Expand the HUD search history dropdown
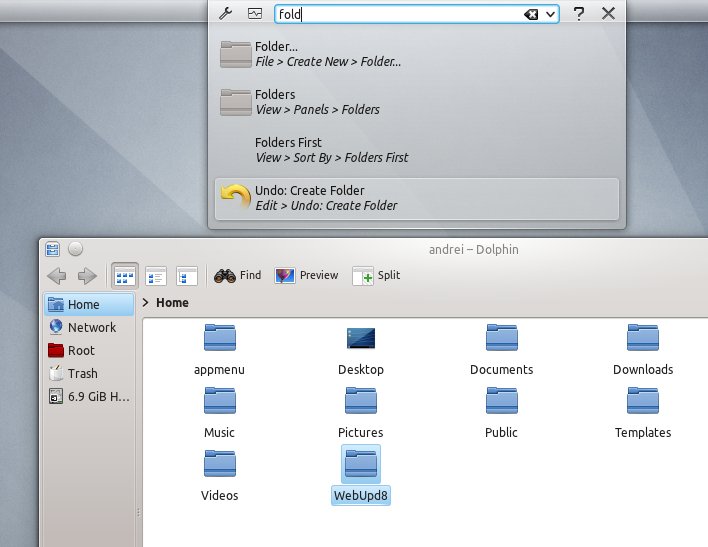 pyautogui.click(x=551, y=14)
